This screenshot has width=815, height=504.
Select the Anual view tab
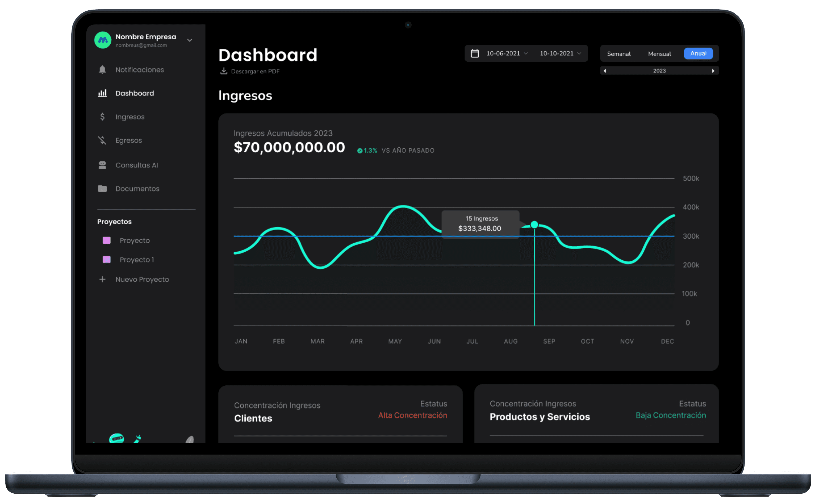click(698, 53)
